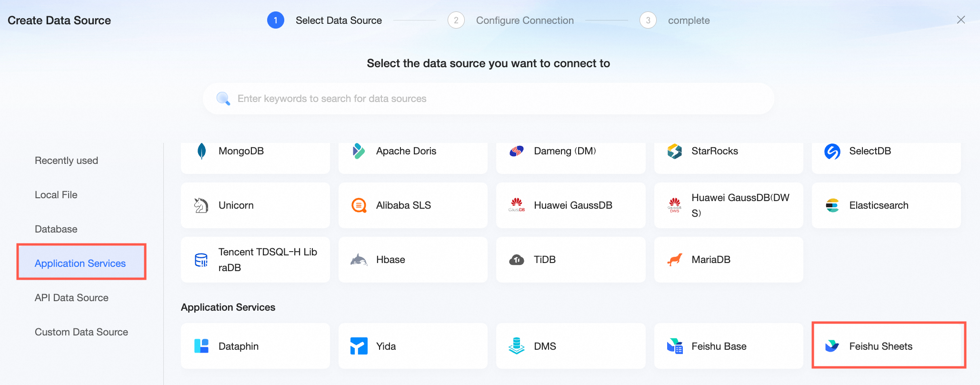Viewport: 980px width, 385px height.
Task: Click the MongoDB leaf icon
Action: point(201,151)
